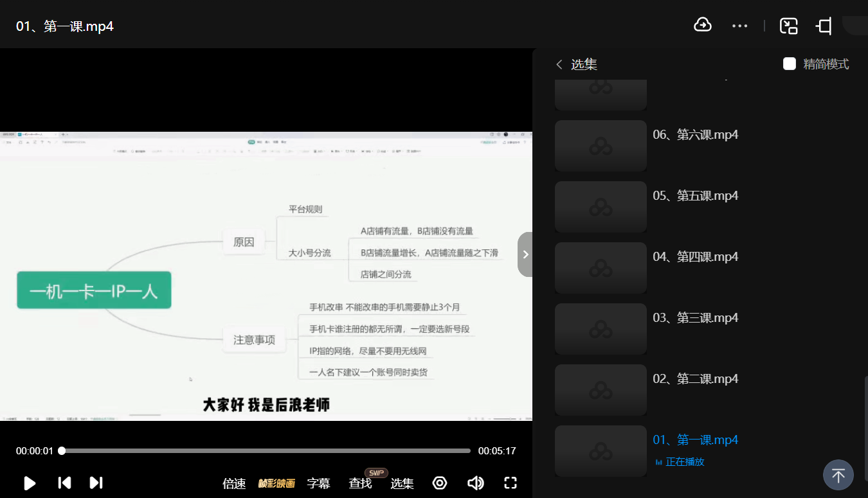Click the circular target icon beside volume
Screen dimensions: 868x498
440,483
